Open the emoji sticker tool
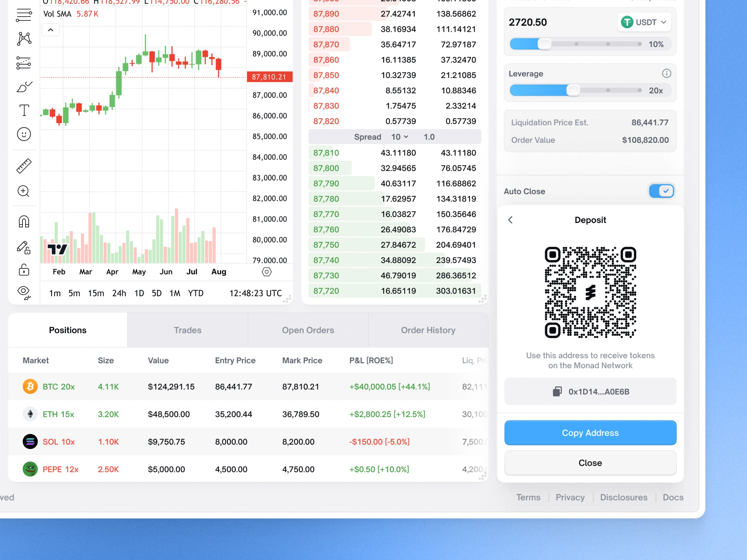 coord(24,134)
